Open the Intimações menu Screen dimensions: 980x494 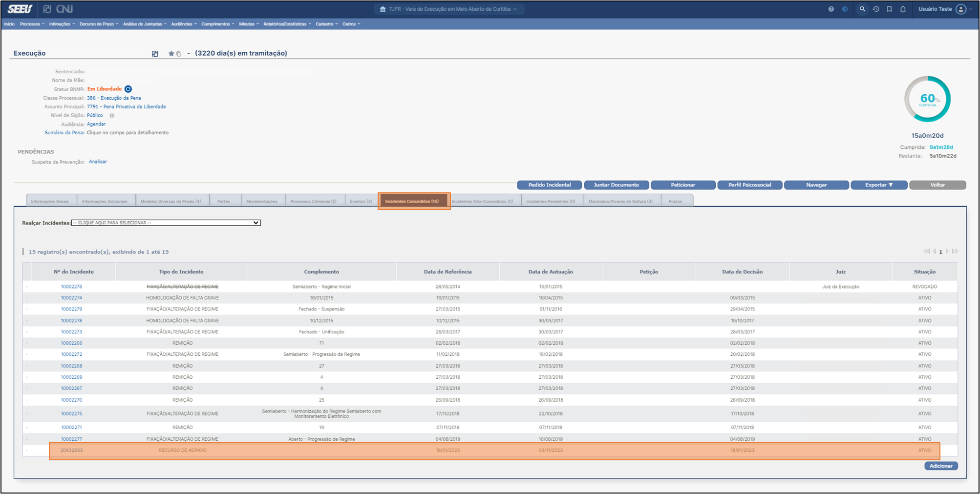(x=62, y=24)
